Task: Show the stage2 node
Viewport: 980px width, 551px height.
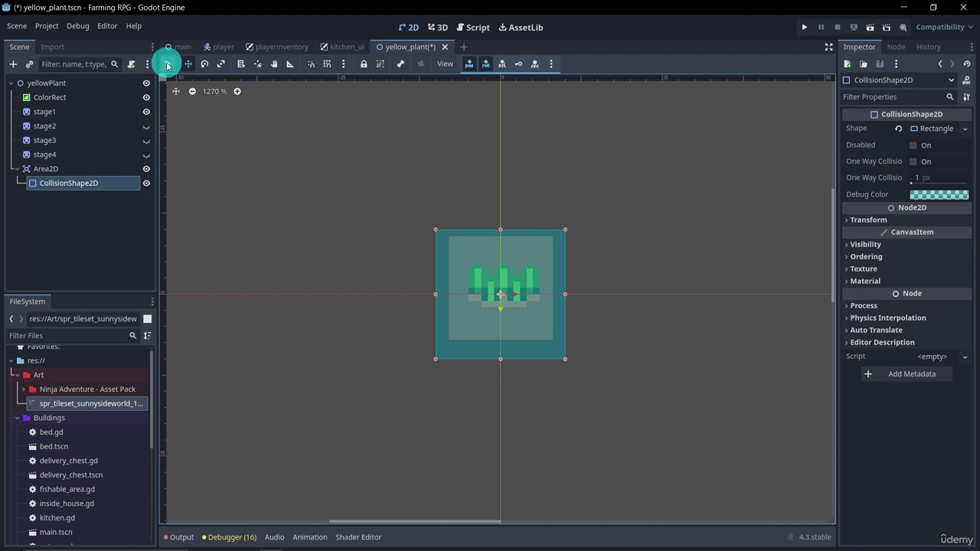Action: point(146,126)
